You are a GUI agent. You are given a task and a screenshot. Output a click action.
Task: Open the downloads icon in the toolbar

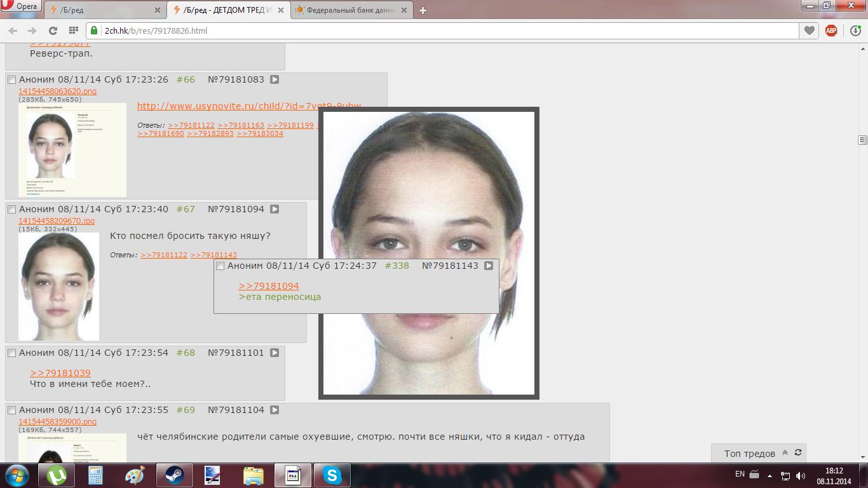855,30
